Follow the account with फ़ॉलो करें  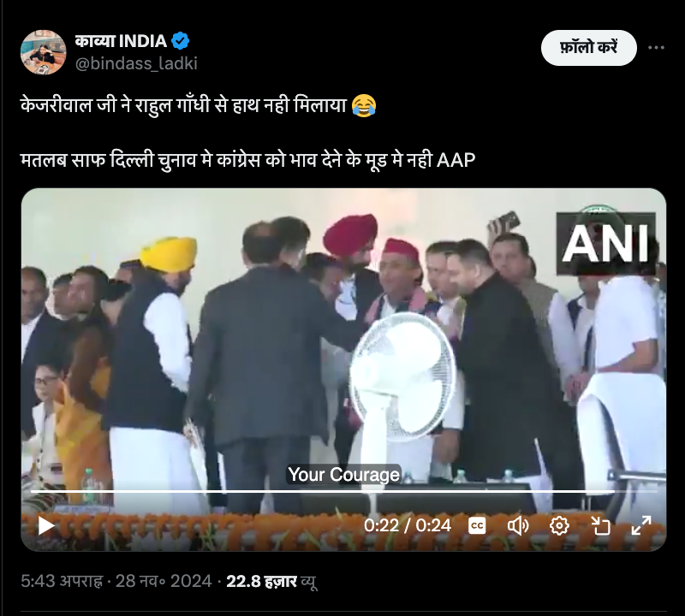click(x=588, y=48)
